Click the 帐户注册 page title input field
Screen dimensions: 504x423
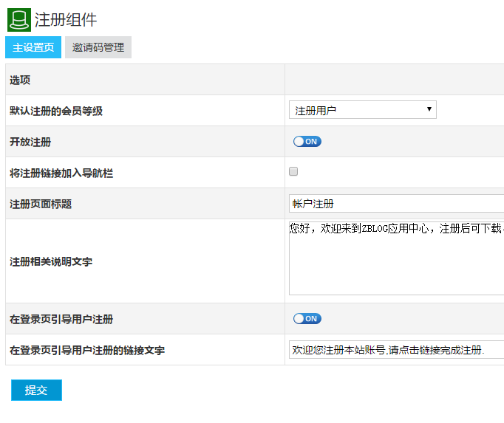click(x=395, y=204)
